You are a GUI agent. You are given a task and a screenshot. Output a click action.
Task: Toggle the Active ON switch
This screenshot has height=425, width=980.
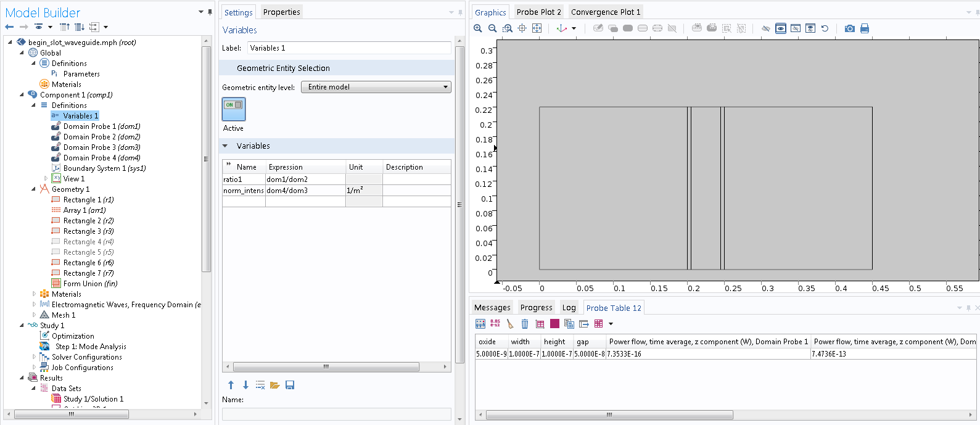(234, 109)
